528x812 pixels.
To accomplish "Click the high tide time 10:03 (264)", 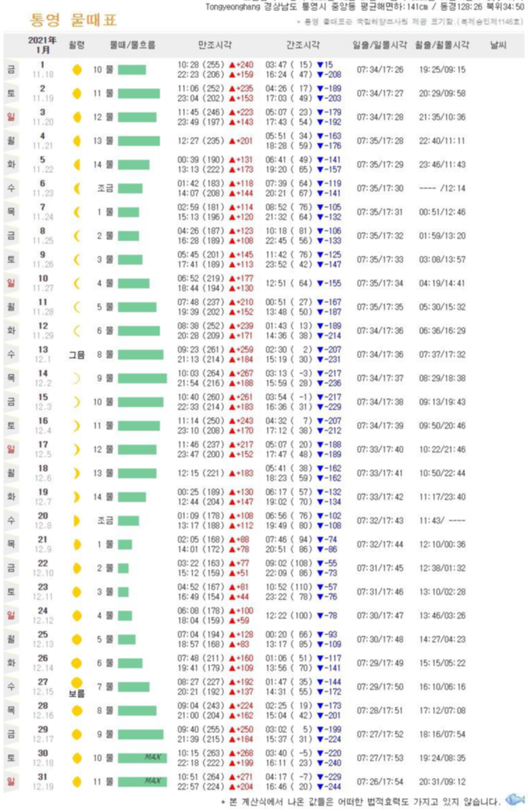I will click(201, 374).
